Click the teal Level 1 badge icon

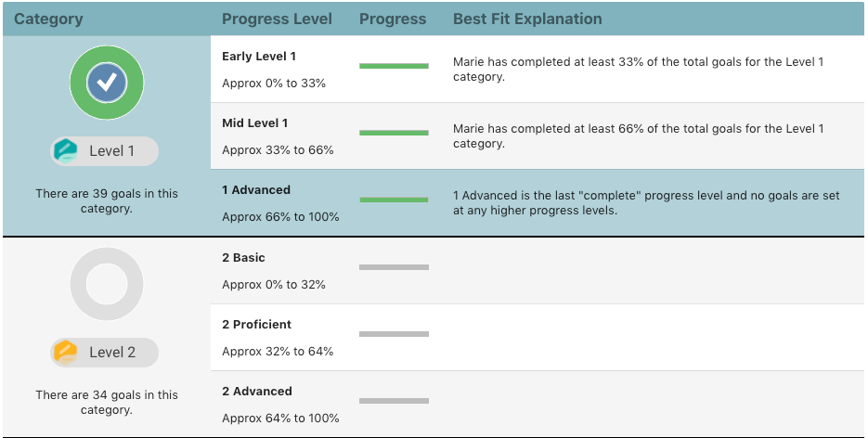pos(66,151)
